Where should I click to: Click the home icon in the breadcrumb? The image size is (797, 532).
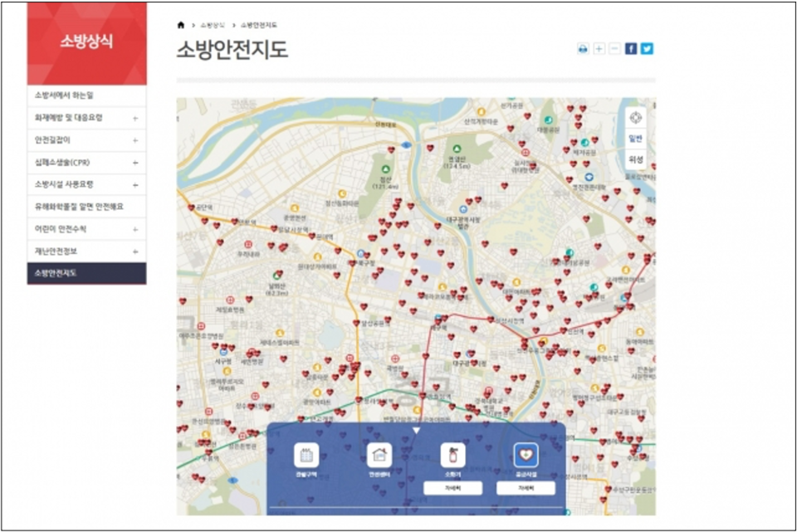tap(180, 24)
